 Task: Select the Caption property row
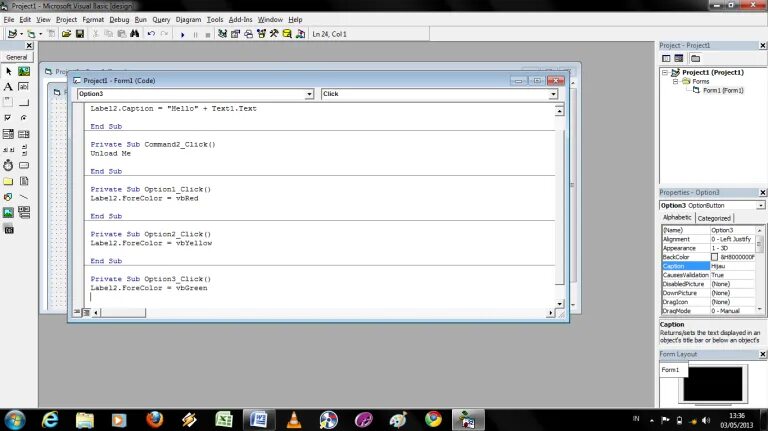[708, 266]
